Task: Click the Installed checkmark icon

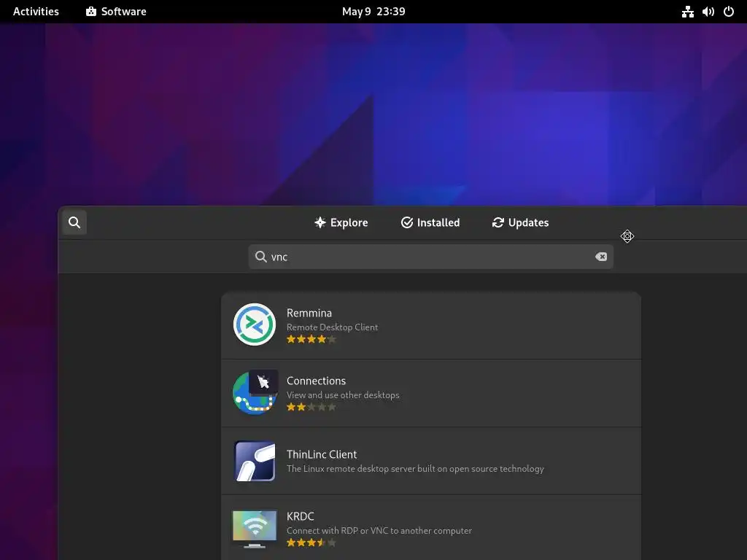Action: [407, 222]
